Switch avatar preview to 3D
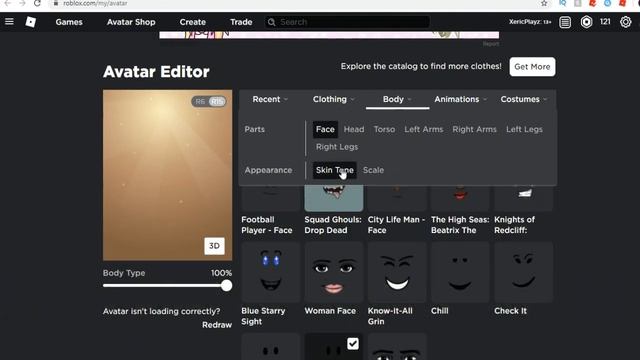Image resolution: width=640 pixels, height=360 pixels. 214,246
